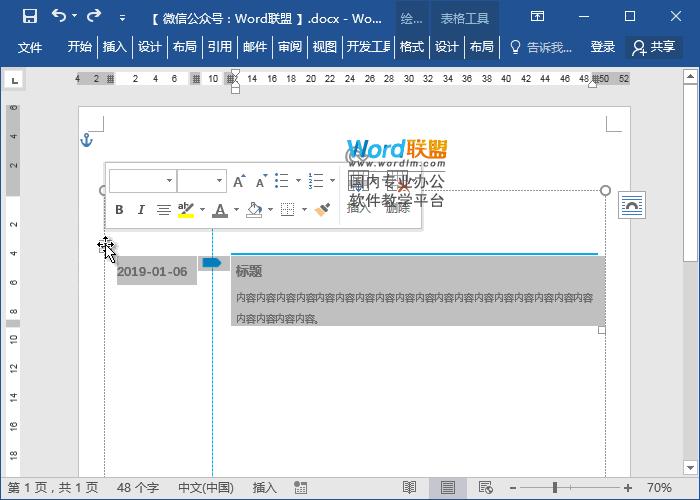
Task: Apply bullet list from mini toolbar
Action: (x=282, y=181)
